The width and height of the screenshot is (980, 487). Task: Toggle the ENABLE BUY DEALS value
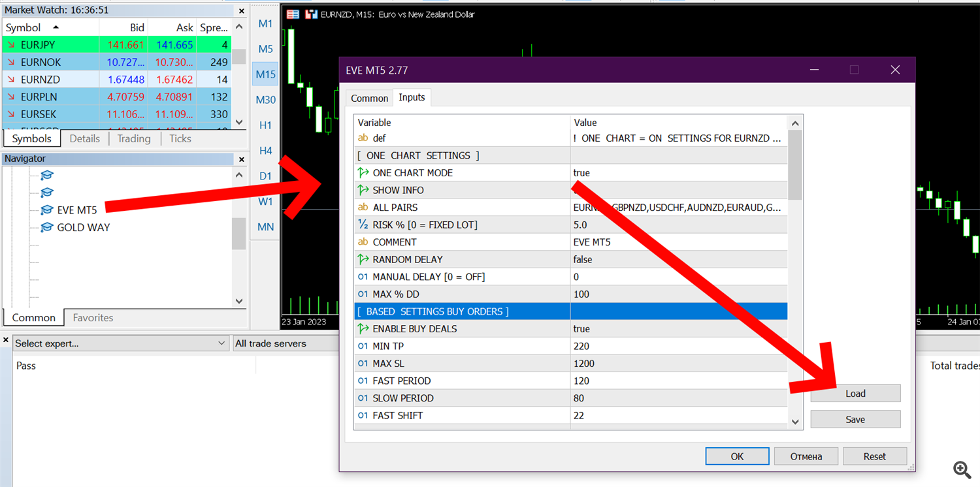coord(679,328)
